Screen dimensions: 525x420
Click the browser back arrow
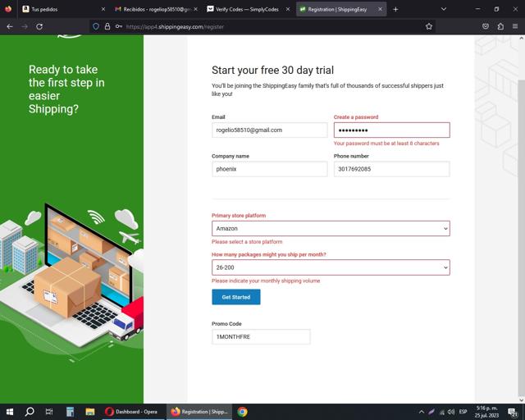(x=10, y=26)
